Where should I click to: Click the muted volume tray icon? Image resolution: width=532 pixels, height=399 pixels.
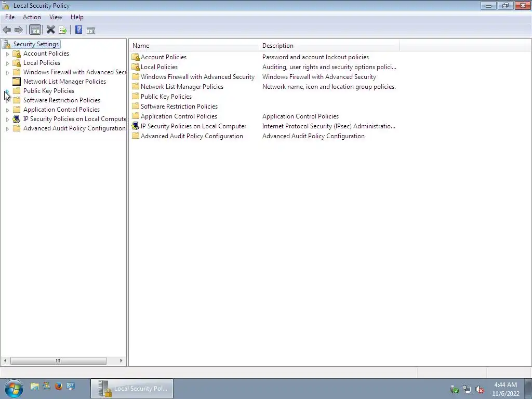click(480, 389)
